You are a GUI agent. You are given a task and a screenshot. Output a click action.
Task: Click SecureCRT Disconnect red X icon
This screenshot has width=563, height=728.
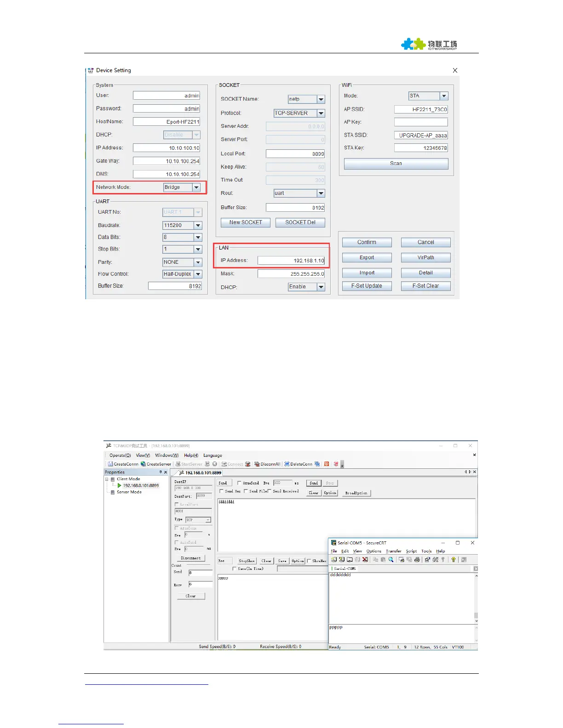pos(365,559)
